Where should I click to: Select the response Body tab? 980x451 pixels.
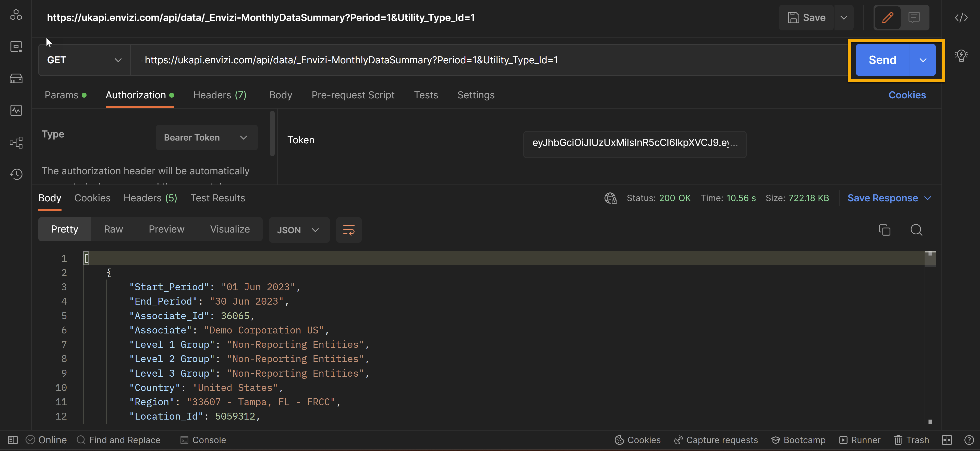(50, 198)
